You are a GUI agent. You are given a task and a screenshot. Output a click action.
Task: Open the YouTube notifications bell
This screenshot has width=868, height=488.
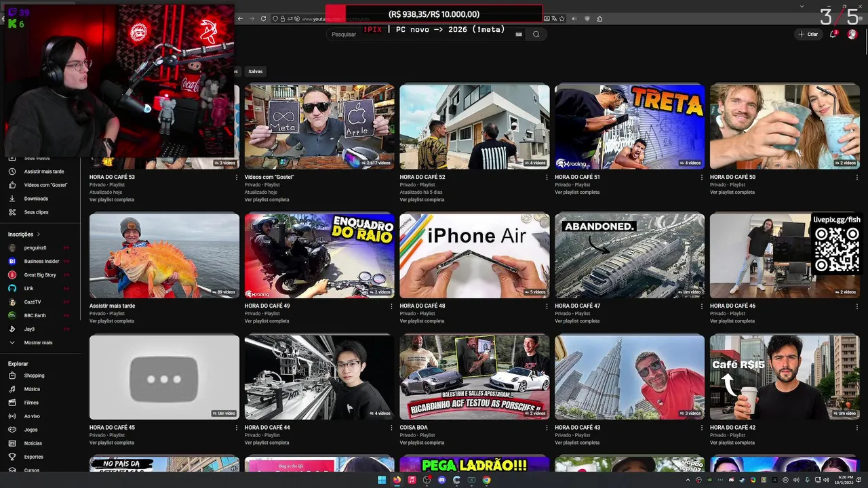tap(833, 34)
